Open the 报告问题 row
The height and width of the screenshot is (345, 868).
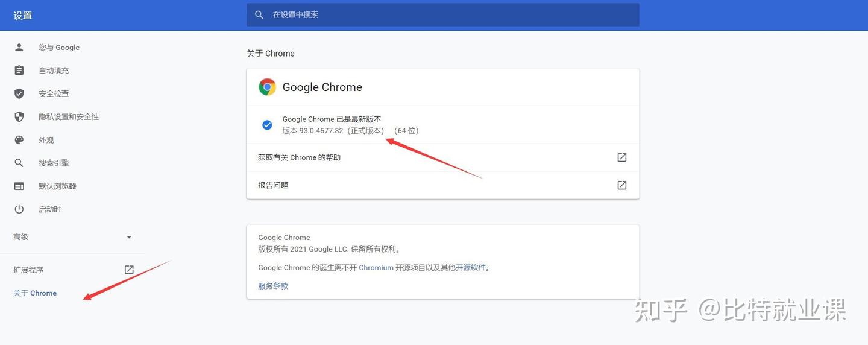443,185
